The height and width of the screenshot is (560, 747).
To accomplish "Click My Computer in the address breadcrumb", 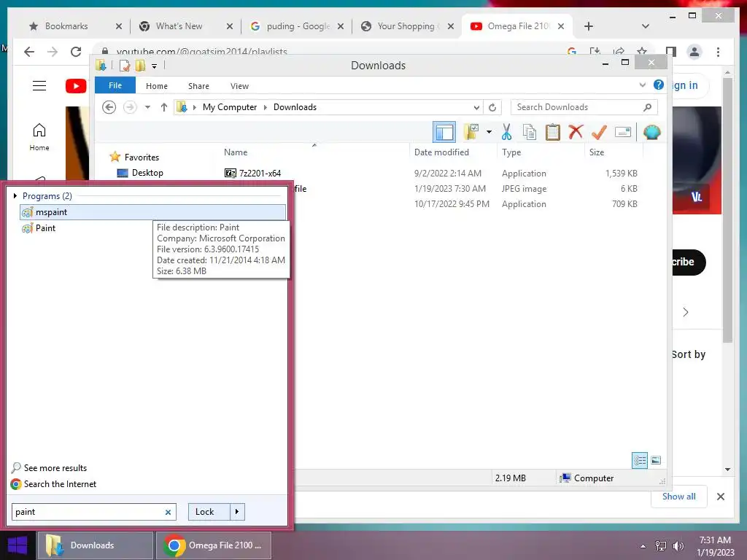I will 230,107.
